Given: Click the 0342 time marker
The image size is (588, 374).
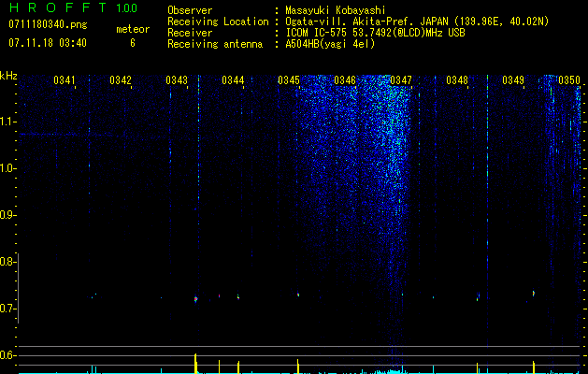Looking at the screenshot, I should pyautogui.click(x=121, y=80).
